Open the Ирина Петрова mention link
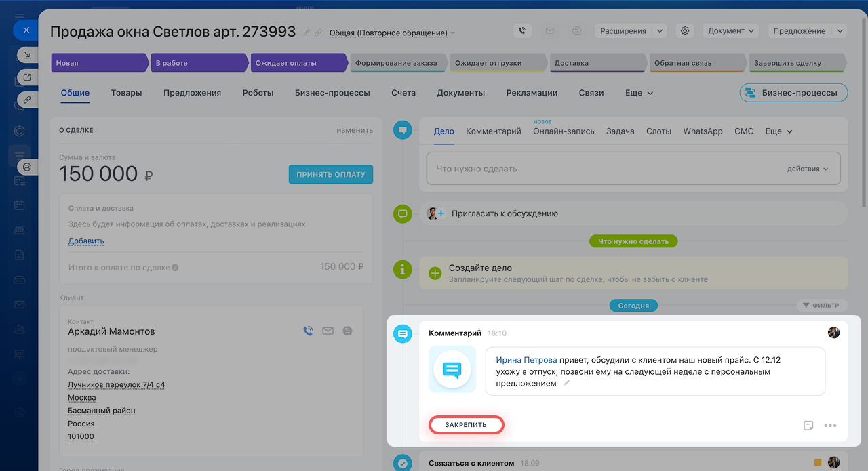The image size is (868, 471). tap(526, 360)
